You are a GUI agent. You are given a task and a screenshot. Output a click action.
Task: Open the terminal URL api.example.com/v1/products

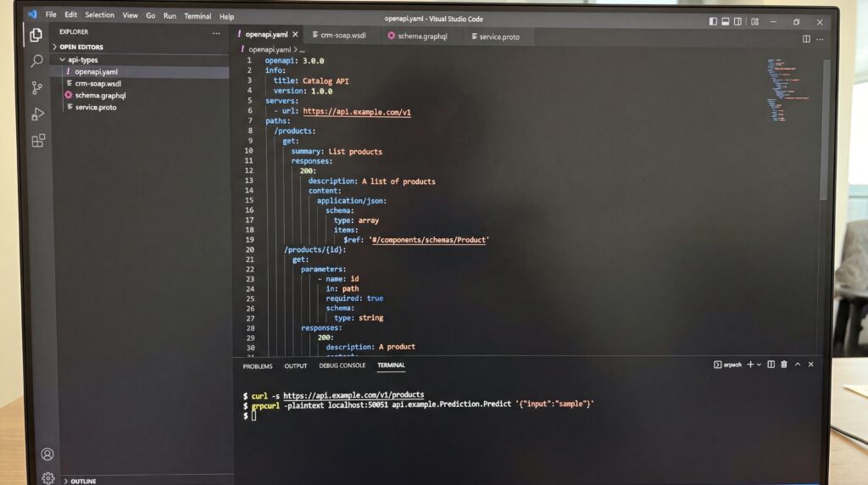coord(353,395)
